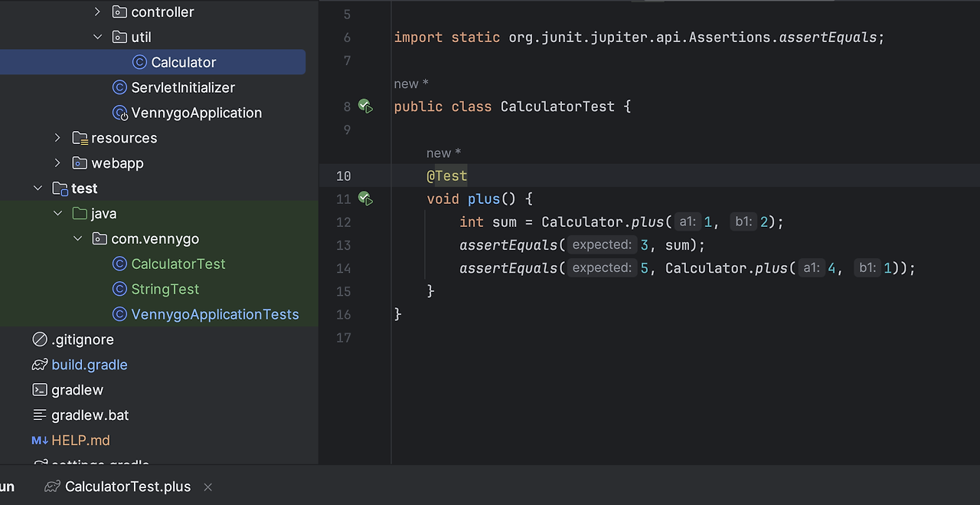The width and height of the screenshot is (980, 505).
Task: Expand the controller folder
Action: coord(97,11)
